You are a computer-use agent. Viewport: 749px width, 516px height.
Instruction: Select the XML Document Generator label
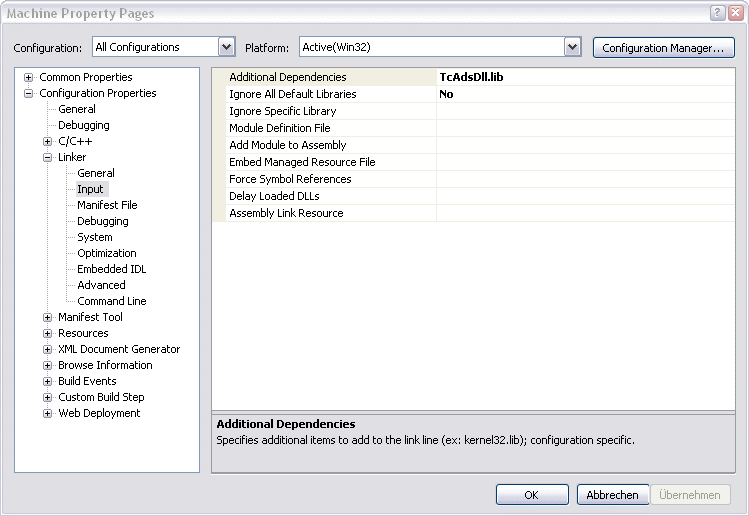click(119, 349)
